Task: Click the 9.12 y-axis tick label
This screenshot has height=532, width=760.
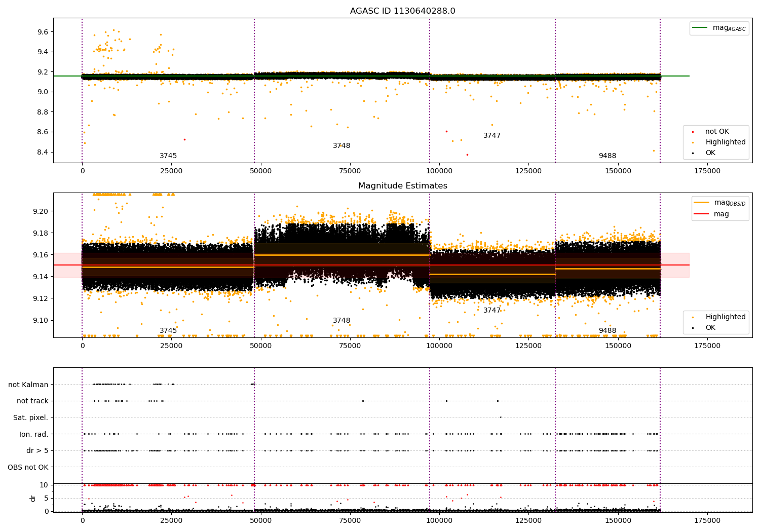Action: pyautogui.click(x=41, y=298)
